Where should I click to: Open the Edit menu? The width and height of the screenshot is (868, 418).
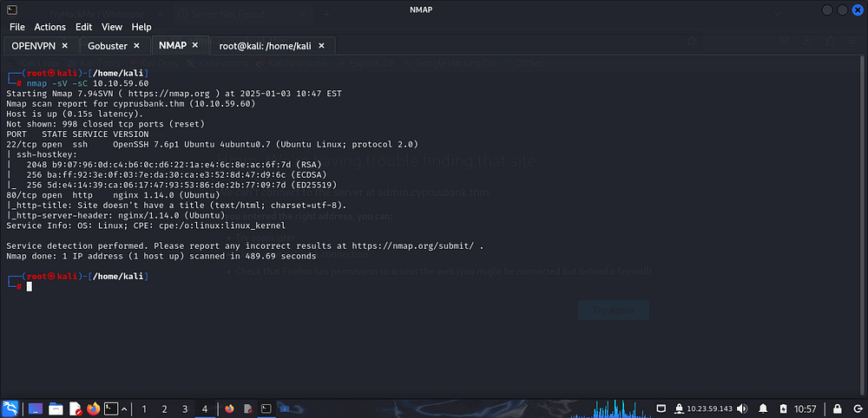point(83,27)
